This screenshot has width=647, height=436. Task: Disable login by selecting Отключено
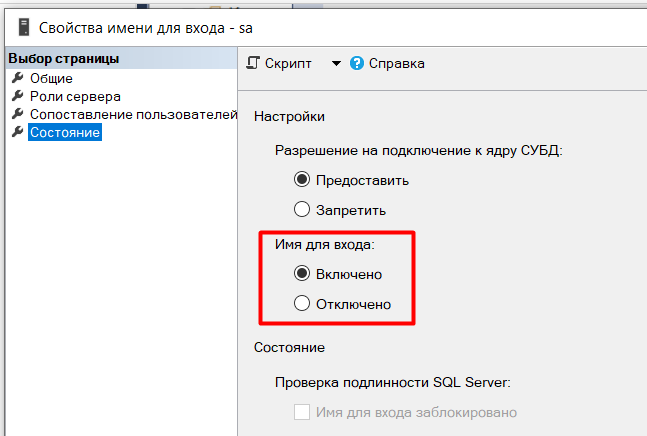[301, 304]
